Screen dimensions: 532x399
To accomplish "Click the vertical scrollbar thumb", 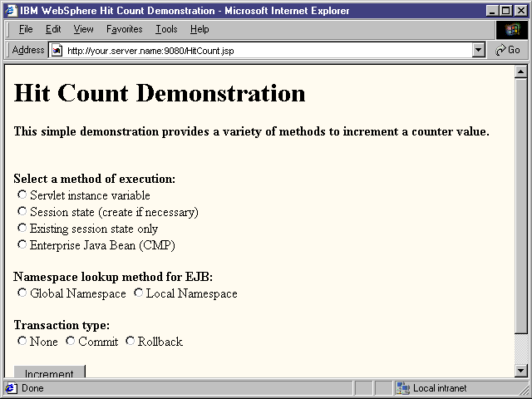I will coord(521,205).
